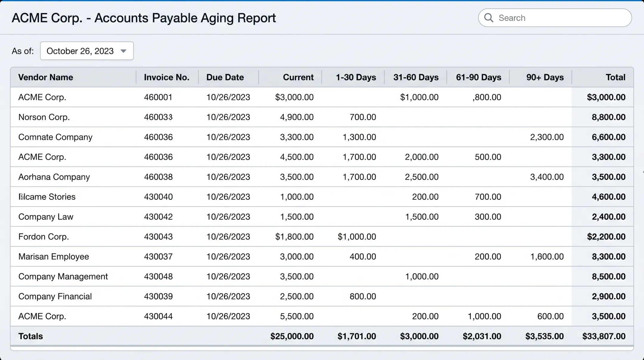Sort by 1-30 Days column header
Screen dimensions: 644x360
point(356,77)
